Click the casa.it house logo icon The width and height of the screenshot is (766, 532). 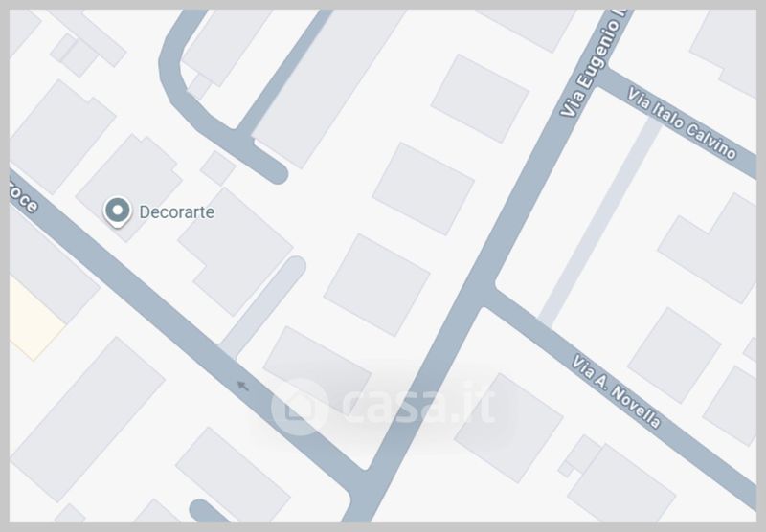tap(299, 407)
